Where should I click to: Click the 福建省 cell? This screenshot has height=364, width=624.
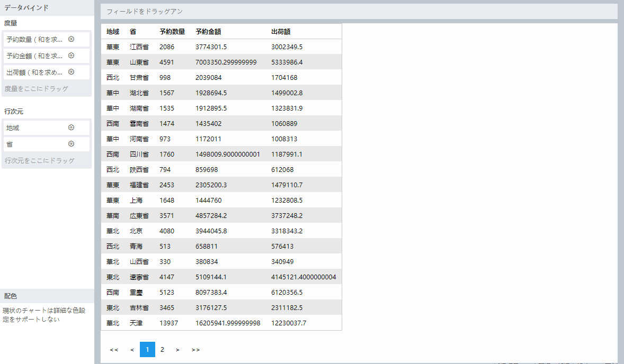click(139, 185)
